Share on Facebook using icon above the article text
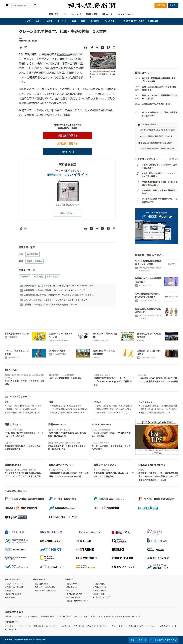The width and height of the screenshot is (183, 644). click(108, 47)
